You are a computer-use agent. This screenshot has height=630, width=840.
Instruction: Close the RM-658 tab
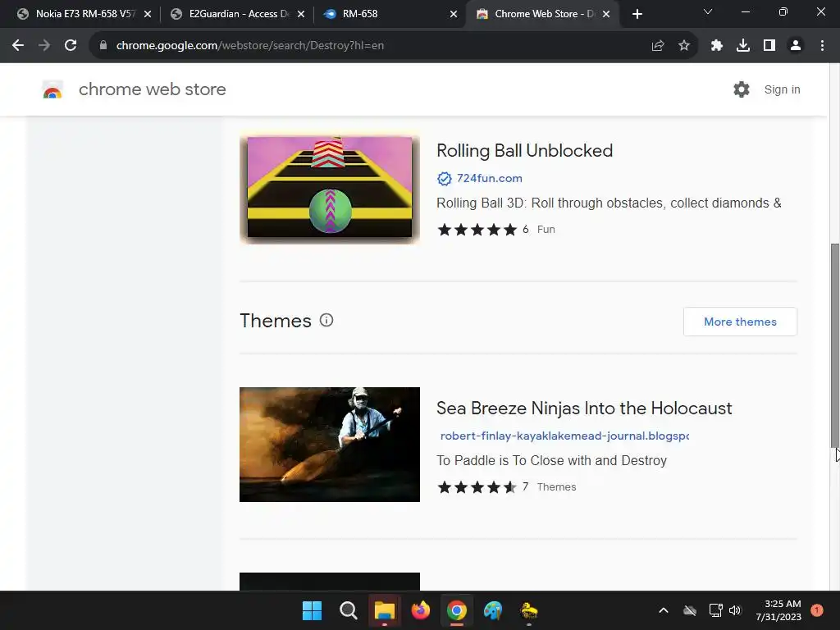click(x=454, y=15)
